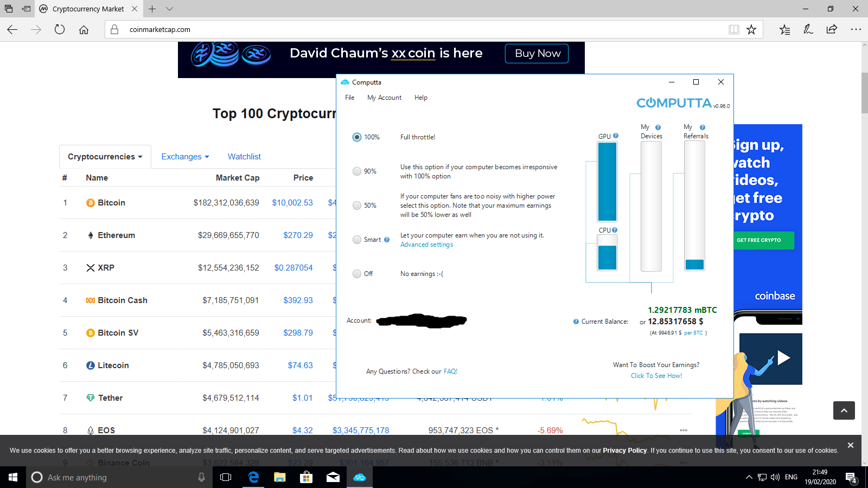Click the Cortana search box

pos(119,477)
